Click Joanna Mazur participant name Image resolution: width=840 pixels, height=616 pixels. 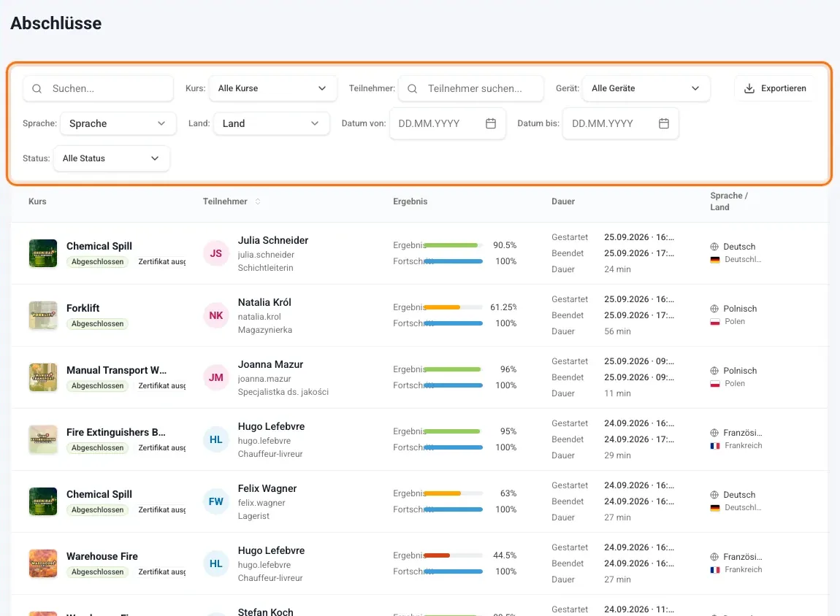point(270,364)
